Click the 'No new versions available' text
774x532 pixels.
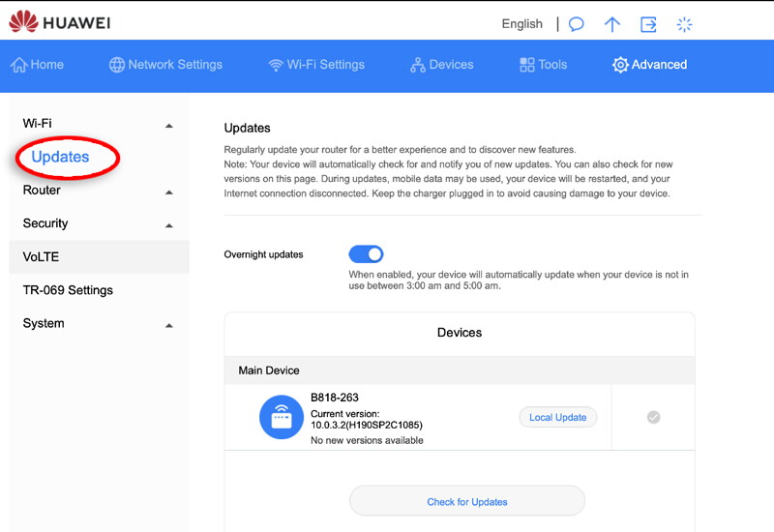click(x=367, y=440)
